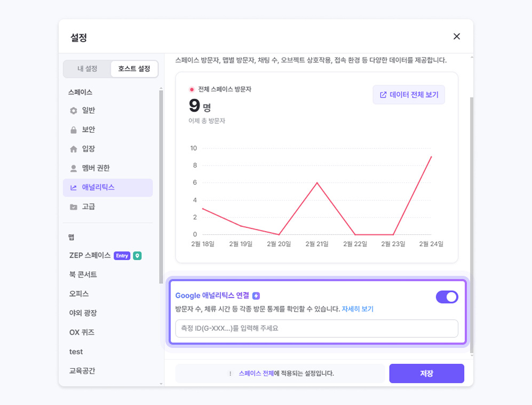Select the OX 퀴즈 map entry
The height and width of the screenshot is (405, 532).
tap(82, 332)
